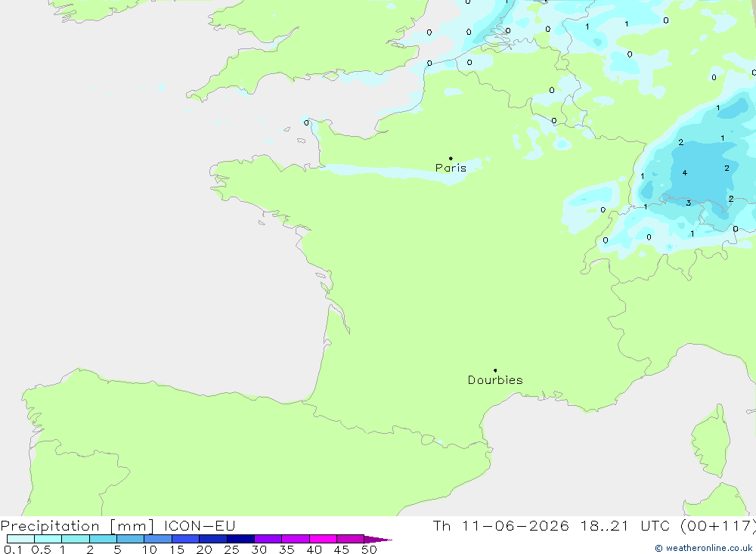Click the ICON-EU model name

pos(199,525)
